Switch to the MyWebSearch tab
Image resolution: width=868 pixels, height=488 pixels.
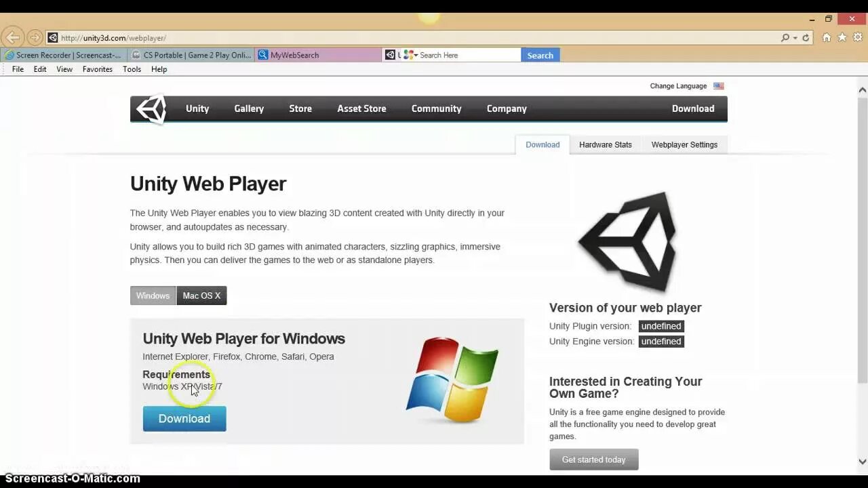click(319, 55)
